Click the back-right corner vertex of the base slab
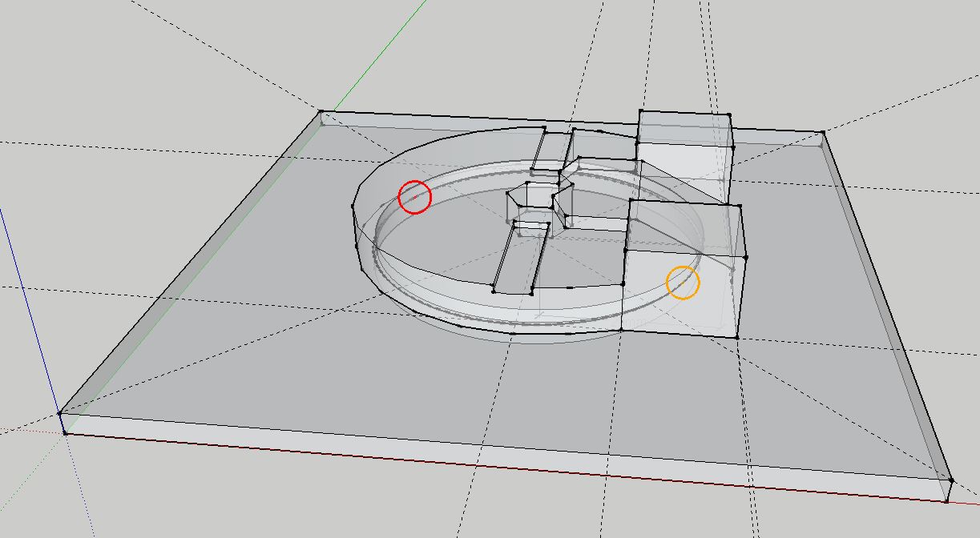Image resolution: width=980 pixels, height=538 pixels. click(x=823, y=132)
